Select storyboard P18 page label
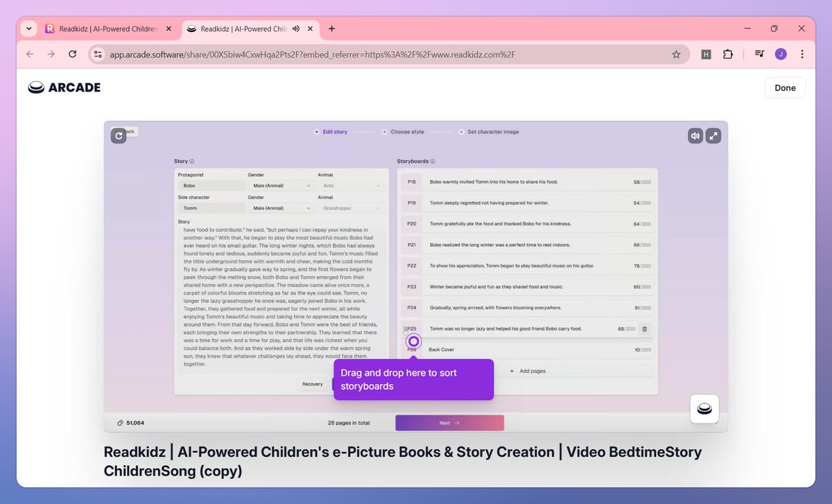832x504 pixels. pyautogui.click(x=412, y=182)
